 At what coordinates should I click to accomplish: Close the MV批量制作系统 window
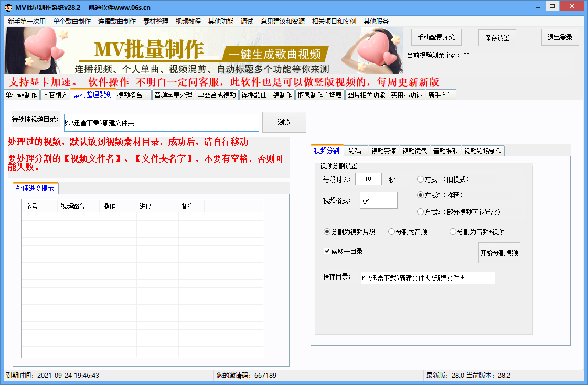click(x=572, y=6)
